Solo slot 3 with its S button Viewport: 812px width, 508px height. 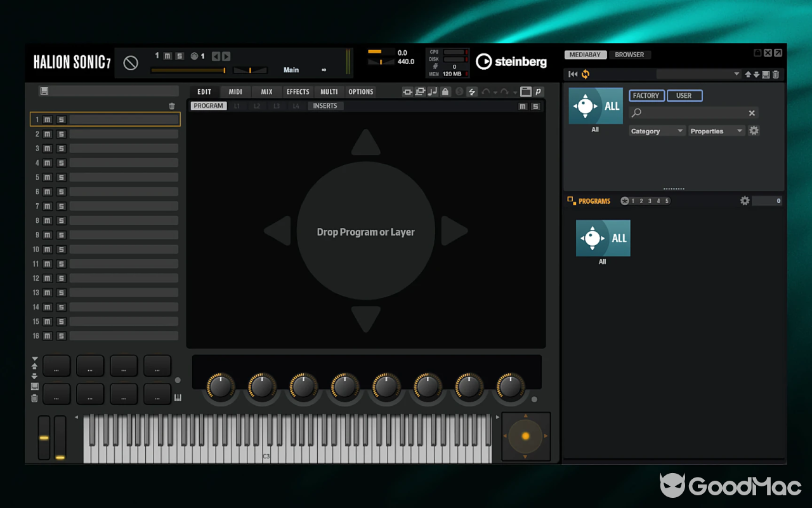pyautogui.click(x=61, y=148)
